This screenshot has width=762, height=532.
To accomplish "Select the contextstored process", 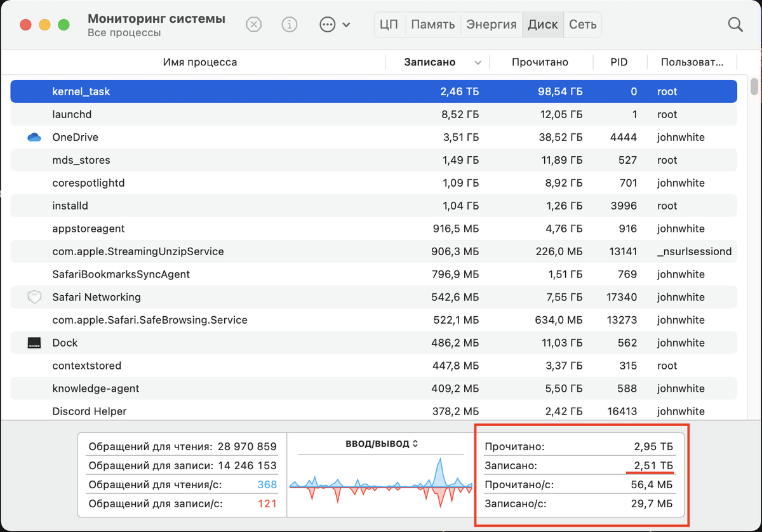I will pos(86,366).
